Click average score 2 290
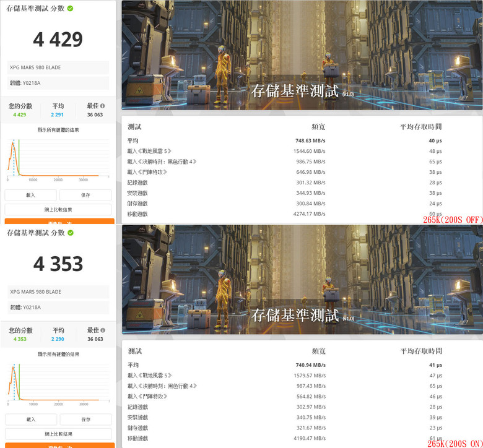The height and width of the screenshot is (448, 483). 58,339
